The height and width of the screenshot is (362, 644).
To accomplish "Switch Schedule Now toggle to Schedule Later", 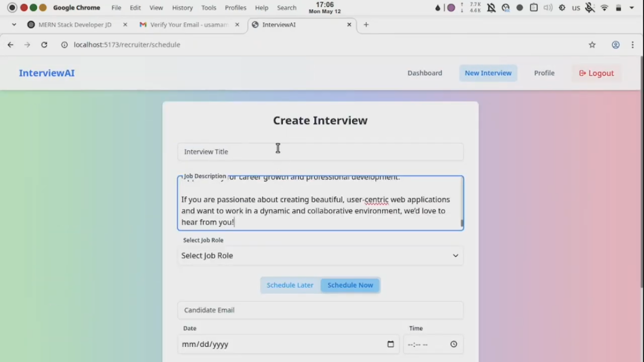I will [x=289, y=285].
